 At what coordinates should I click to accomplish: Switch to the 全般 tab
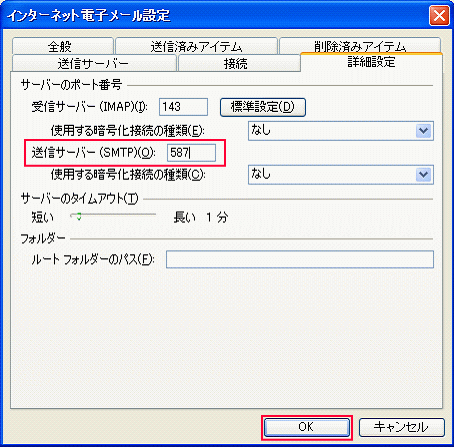point(63,46)
